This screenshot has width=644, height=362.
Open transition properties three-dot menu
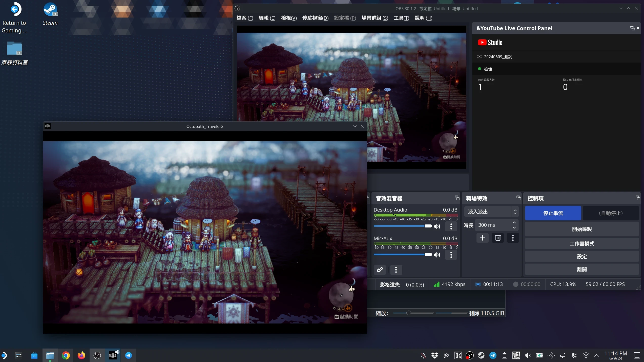(x=513, y=238)
